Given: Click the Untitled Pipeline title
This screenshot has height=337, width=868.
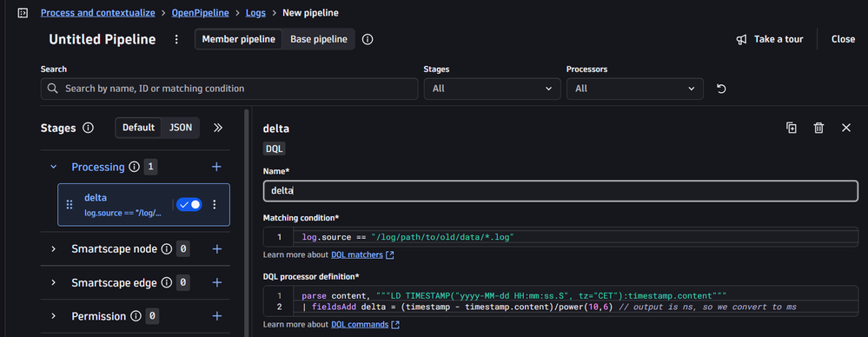Looking at the screenshot, I should point(103,39).
